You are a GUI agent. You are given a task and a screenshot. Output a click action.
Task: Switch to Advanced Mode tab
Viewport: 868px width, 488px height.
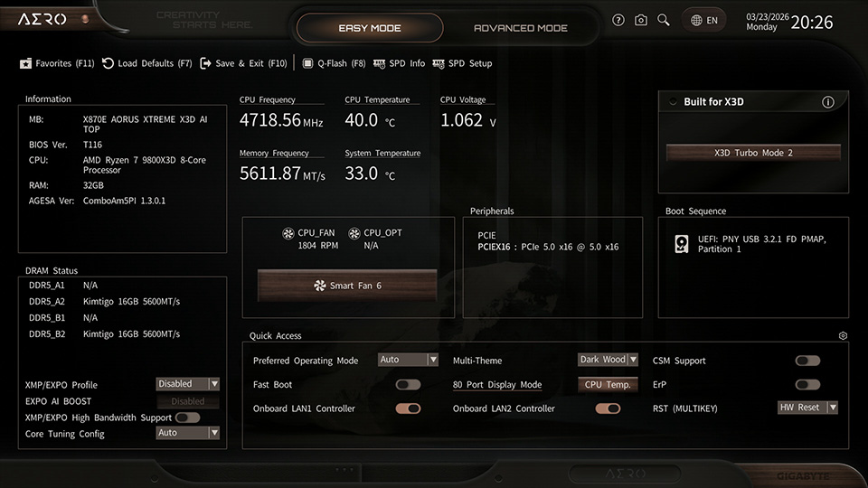tap(521, 28)
